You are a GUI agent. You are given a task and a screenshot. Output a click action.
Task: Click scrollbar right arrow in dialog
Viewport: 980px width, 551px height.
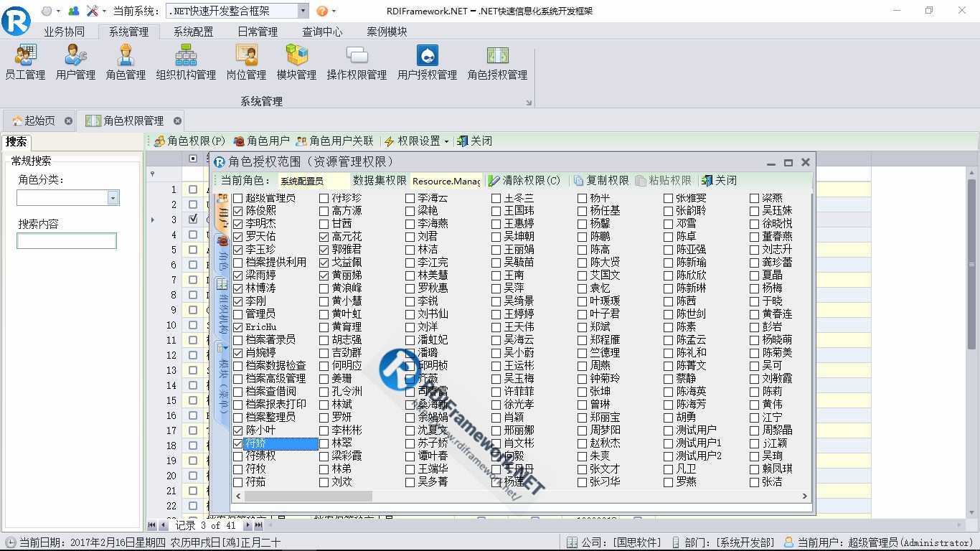(805, 496)
